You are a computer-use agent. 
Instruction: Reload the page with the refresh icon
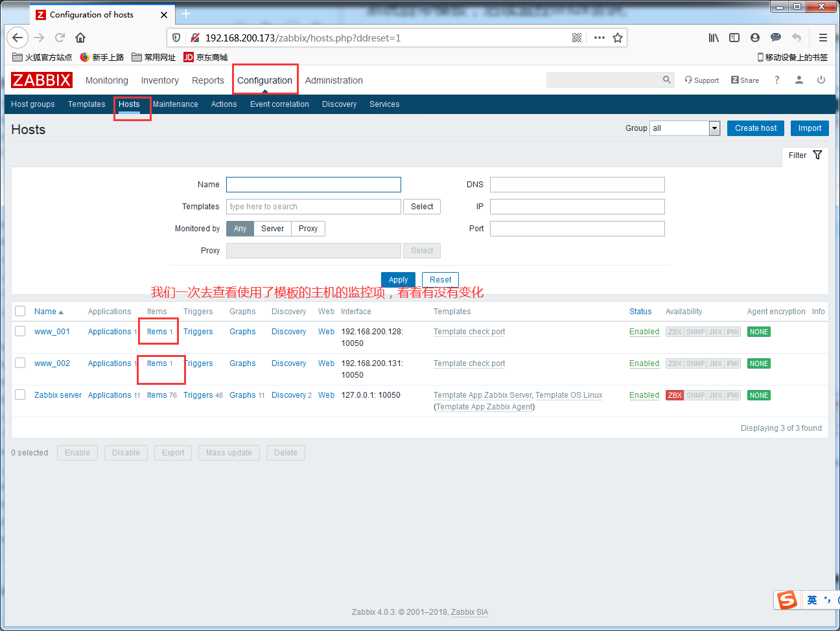[60, 38]
